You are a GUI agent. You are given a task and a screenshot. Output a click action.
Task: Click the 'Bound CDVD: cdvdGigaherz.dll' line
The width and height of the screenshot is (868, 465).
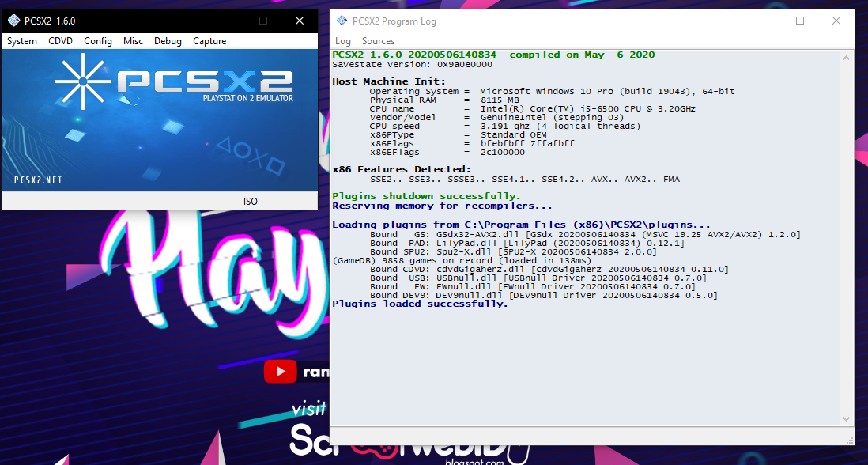click(549, 270)
